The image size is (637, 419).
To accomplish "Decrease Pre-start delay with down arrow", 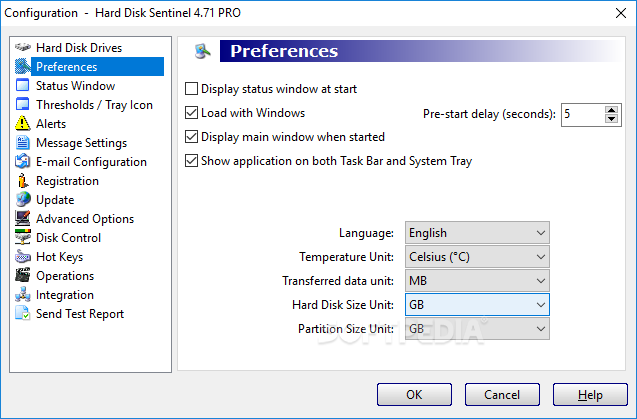I will coord(611,119).
